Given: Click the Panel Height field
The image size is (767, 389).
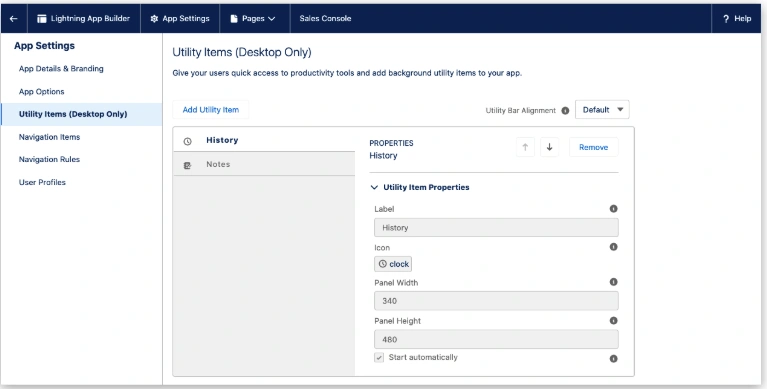Looking at the screenshot, I should (496, 340).
